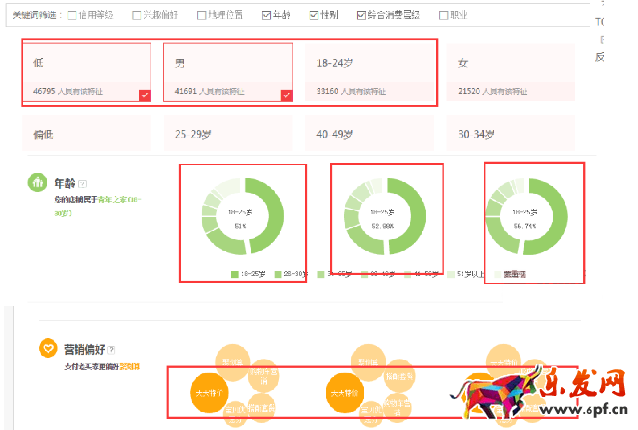Image resolution: width=638 pixels, height=430 pixels.
Task: Click the orange 营销偏好 heart icon
Action: (47, 349)
